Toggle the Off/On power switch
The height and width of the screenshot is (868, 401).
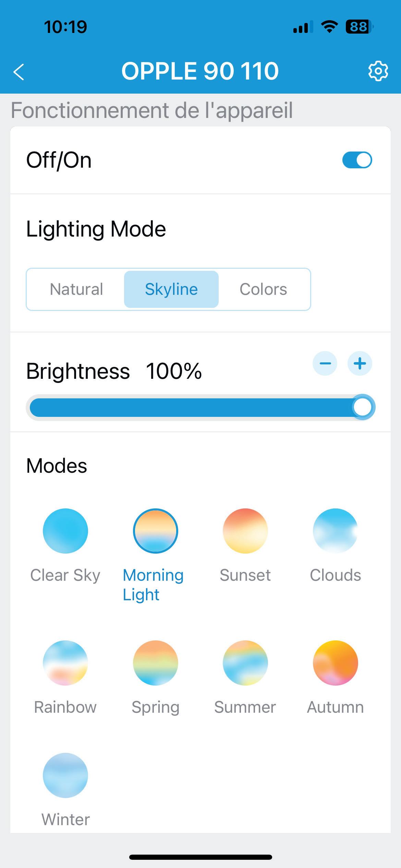coord(357,160)
